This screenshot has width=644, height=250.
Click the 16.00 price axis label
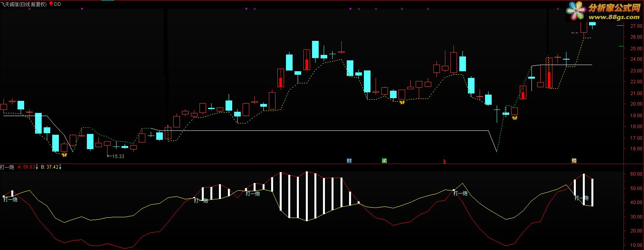coord(636,149)
